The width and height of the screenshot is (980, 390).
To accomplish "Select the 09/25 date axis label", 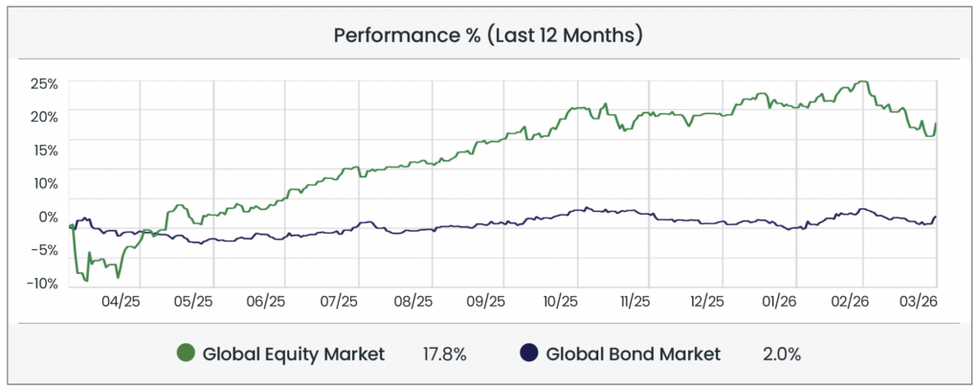I will click(x=485, y=301).
